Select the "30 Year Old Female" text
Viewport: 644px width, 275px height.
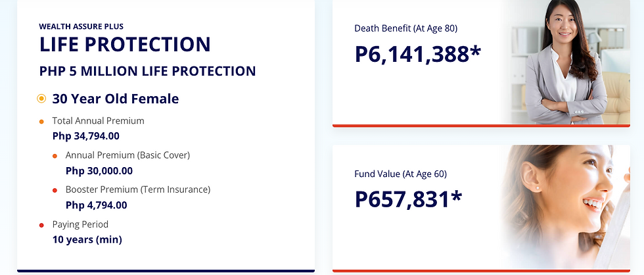pyautogui.click(x=115, y=99)
